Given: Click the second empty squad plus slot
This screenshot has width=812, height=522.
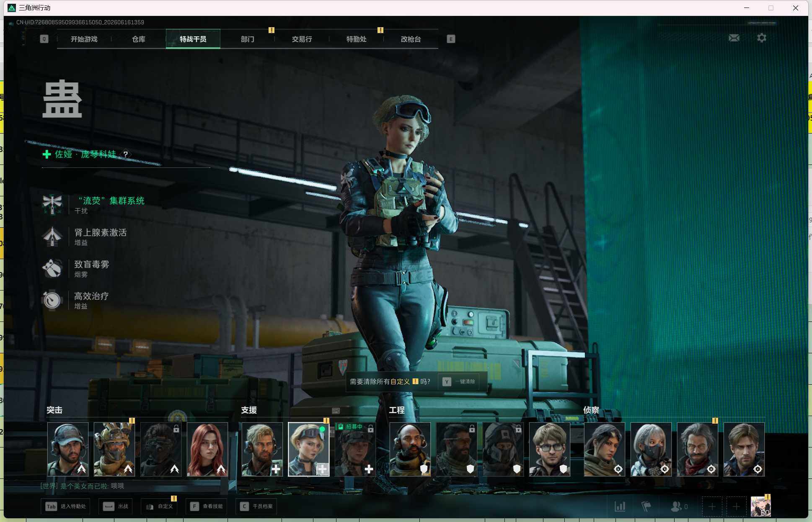Looking at the screenshot, I should (x=736, y=507).
